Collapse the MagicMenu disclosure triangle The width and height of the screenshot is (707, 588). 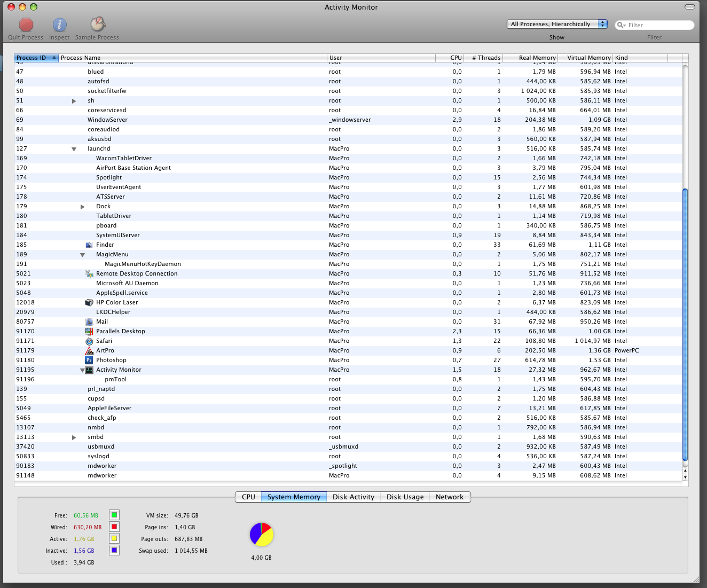coord(83,255)
